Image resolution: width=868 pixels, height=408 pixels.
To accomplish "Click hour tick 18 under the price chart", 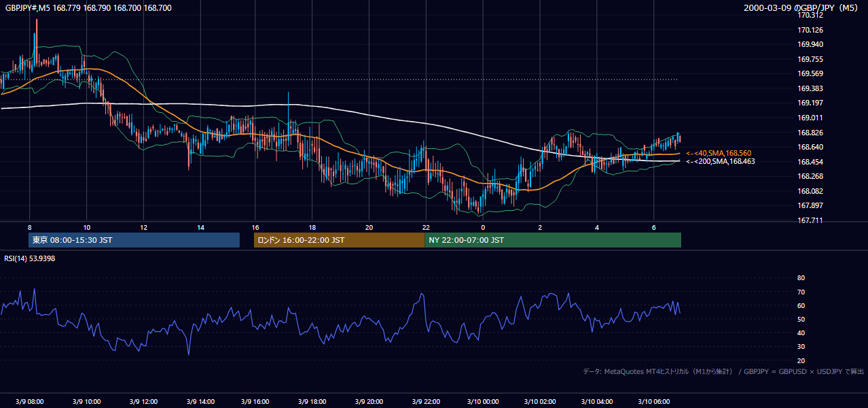I will [312, 227].
